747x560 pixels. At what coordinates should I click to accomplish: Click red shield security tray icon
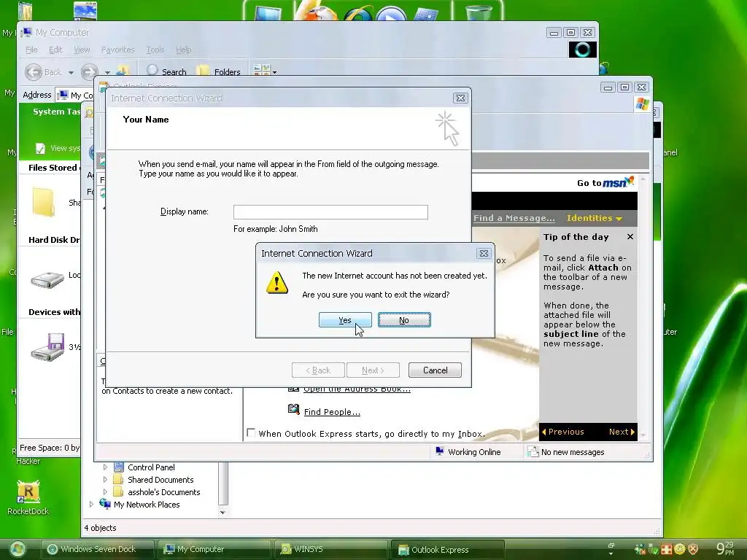693,550
